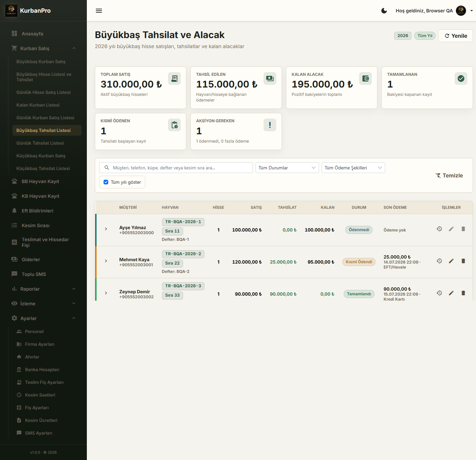Click the Temizle filter clear button
This screenshot has height=460, width=476.
coord(449,176)
